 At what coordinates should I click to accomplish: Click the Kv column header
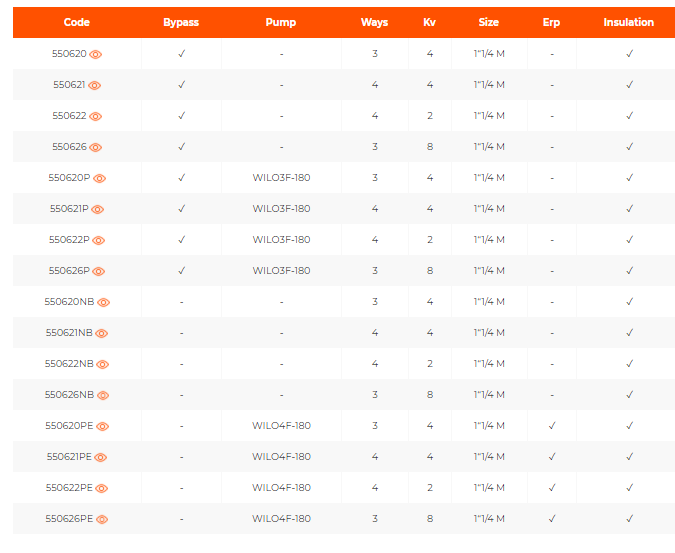coord(430,22)
